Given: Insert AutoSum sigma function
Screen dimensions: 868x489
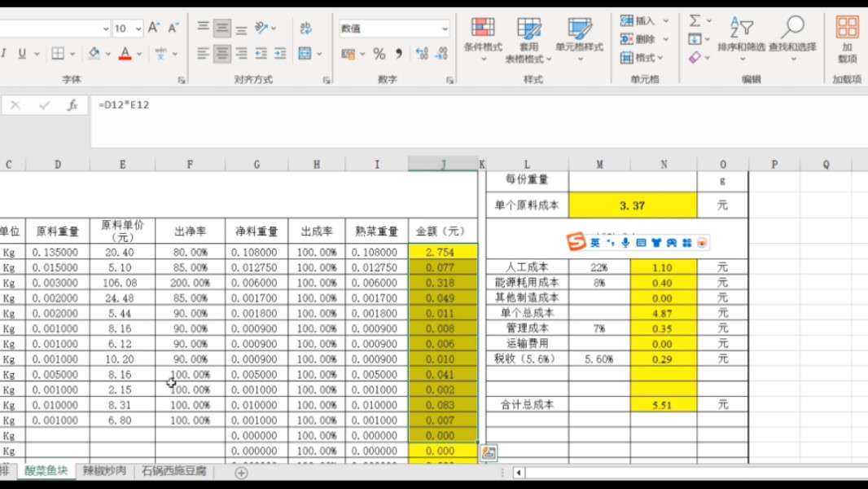Looking at the screenshot, I should click(695, 21).
